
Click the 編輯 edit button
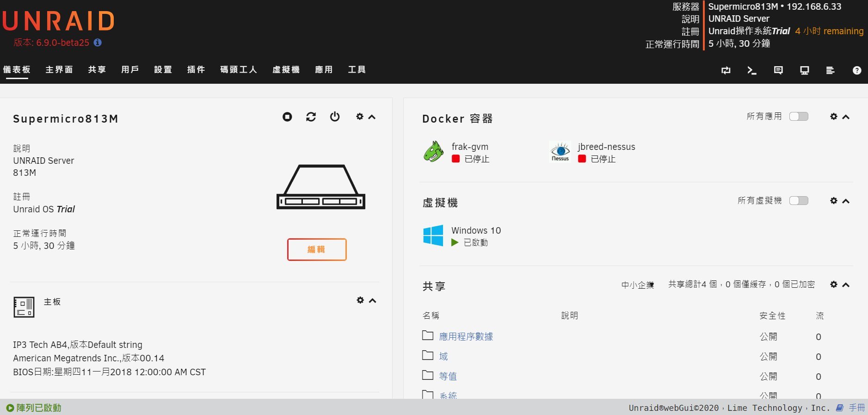coord(317,249)
